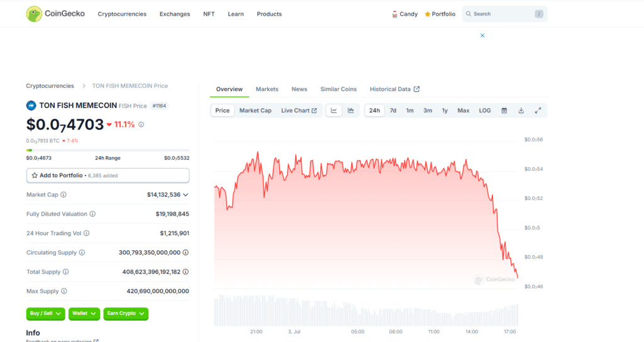644x342 pixels.
Task: Open info icon next to 408,623,396,192,182
Action: click(186, 272)
